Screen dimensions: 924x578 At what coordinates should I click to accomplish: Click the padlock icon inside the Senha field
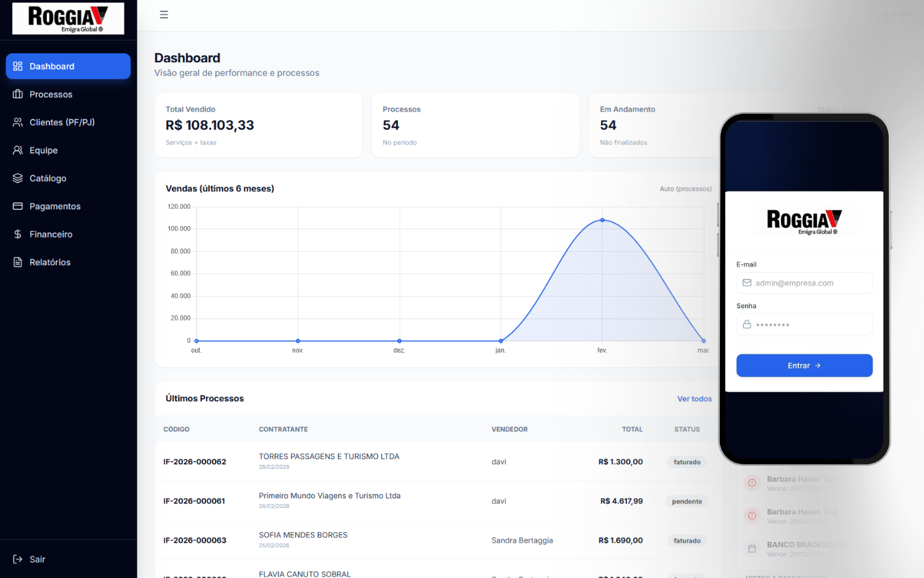[747, 324]
